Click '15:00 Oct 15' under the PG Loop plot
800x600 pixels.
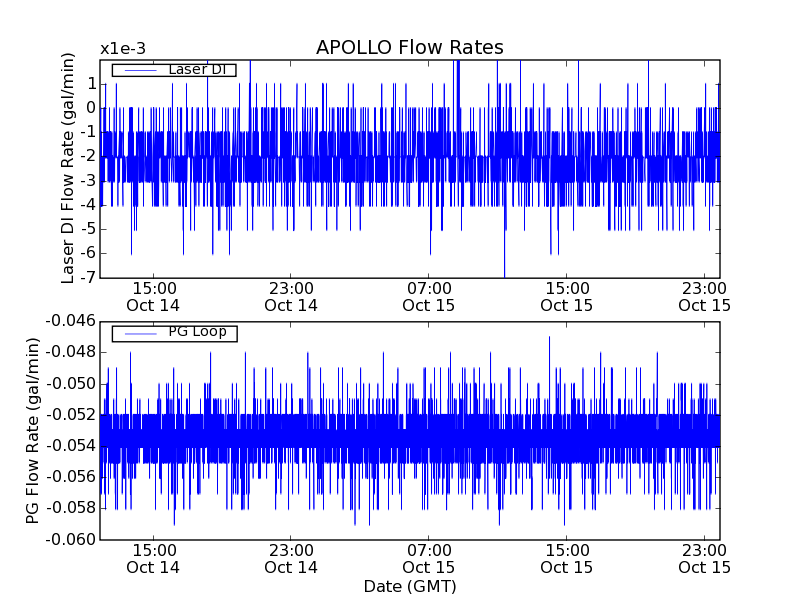(x=566, y=559)
